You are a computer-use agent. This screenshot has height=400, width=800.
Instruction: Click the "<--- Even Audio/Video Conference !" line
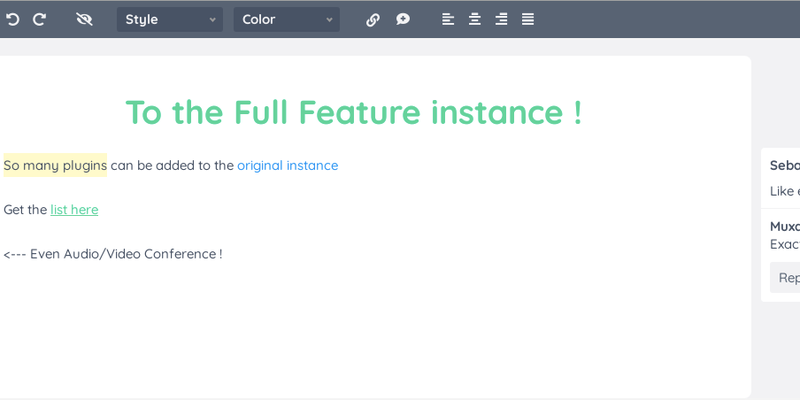pos(113,254)
